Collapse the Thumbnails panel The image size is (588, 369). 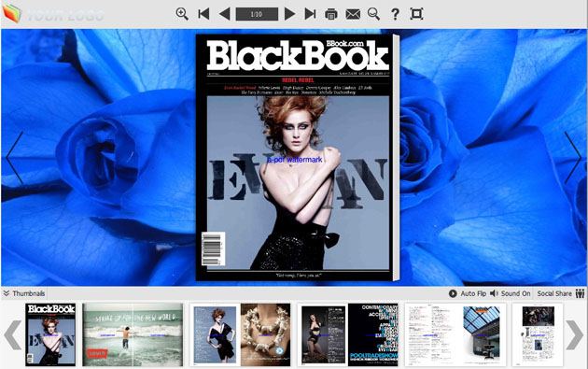click(24, 293)
